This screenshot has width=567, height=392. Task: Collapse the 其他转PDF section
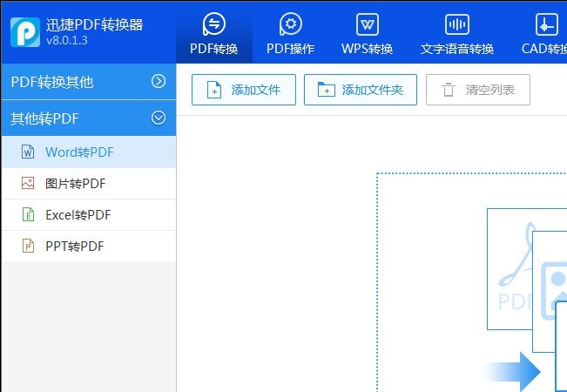click(89, 118)
